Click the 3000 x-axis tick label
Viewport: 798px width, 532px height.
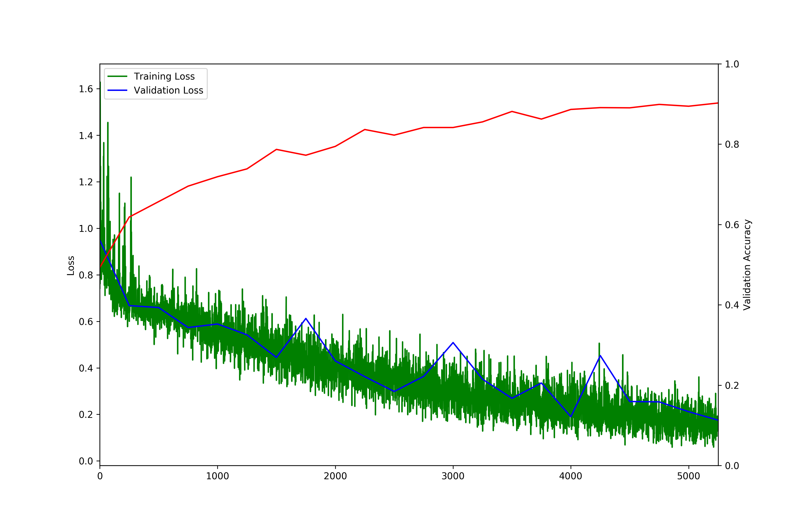[453, 476]
